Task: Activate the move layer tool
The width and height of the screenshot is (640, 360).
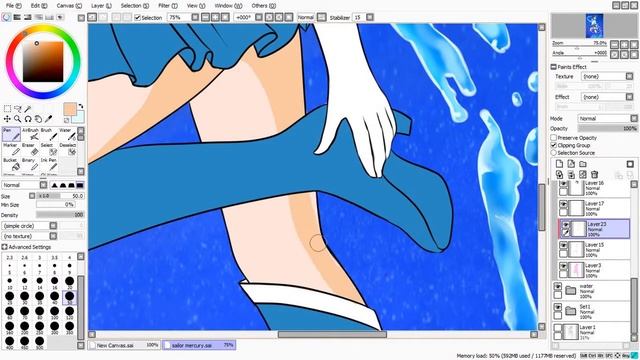Action: pos(7,119)
